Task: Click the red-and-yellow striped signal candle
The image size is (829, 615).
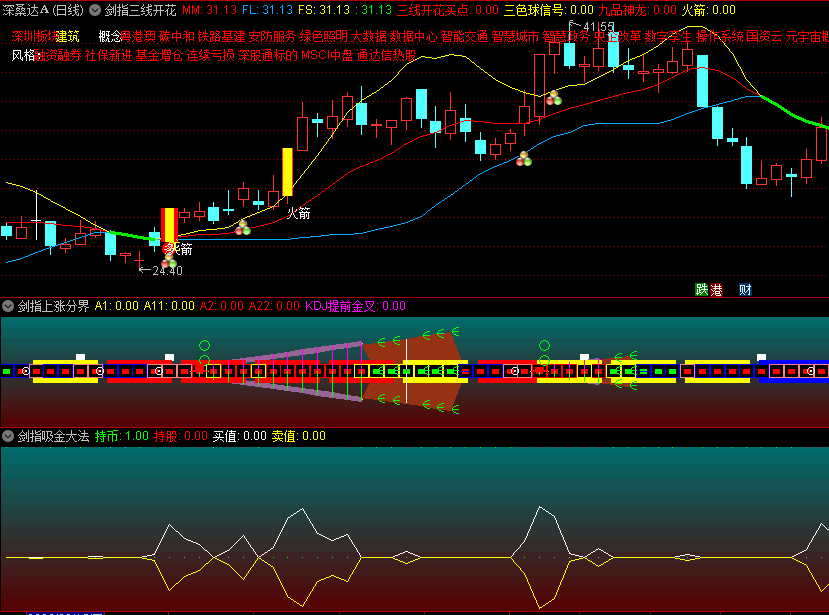Action: [169, 225]
